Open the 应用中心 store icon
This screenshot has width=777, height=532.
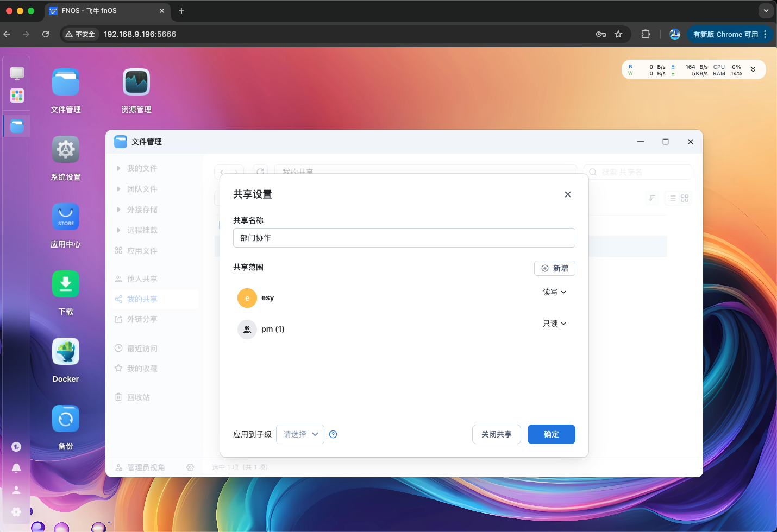[x=66, y=217]
